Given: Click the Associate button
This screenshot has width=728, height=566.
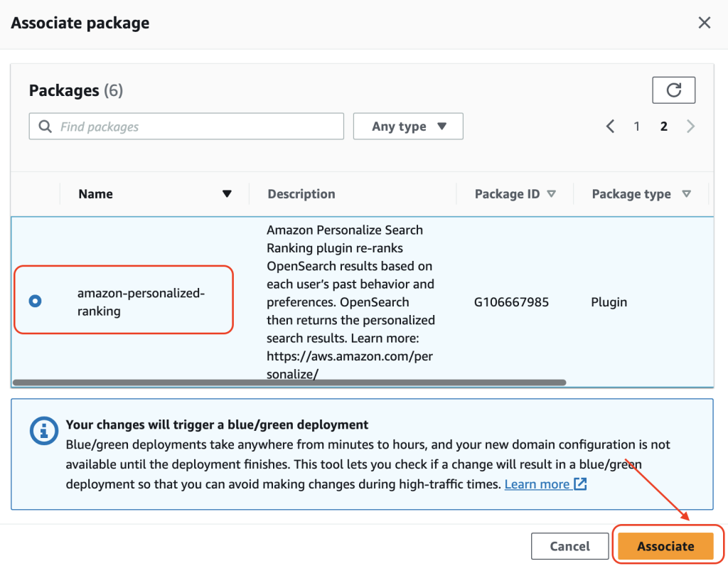Looking at the screenshot, I should [x=665, y=546].
